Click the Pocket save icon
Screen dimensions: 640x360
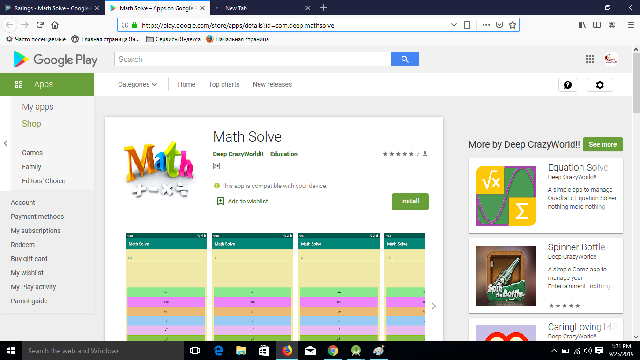[499, 25]
